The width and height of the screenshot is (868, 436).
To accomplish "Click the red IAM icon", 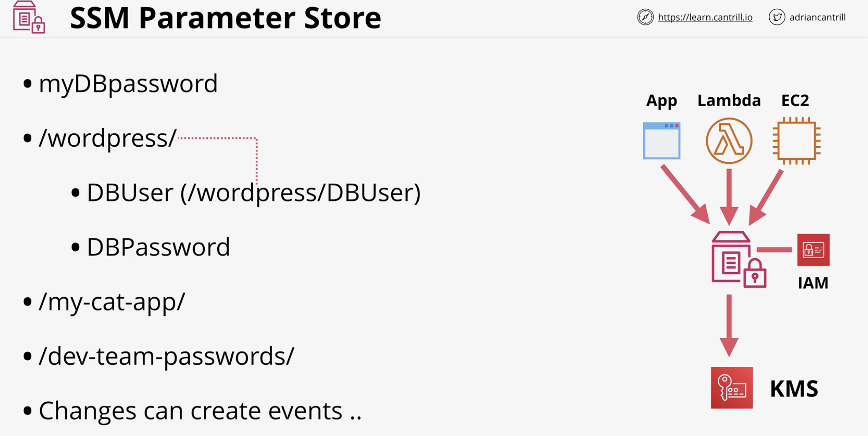I will 813,250.
